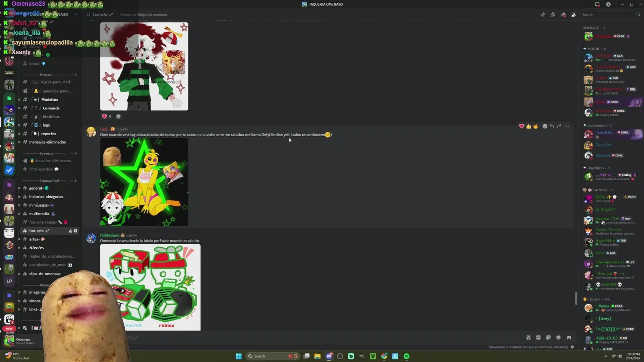Open the fan-arts channel settings gear

tap(75, 231)
